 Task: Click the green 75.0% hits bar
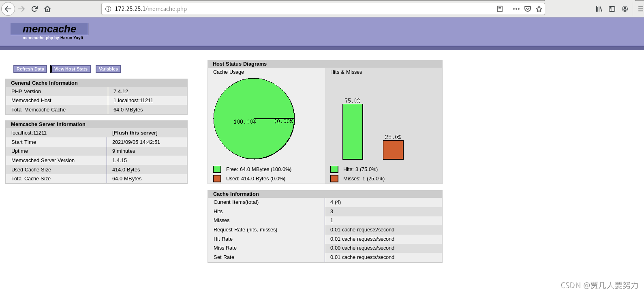point(353,132)
